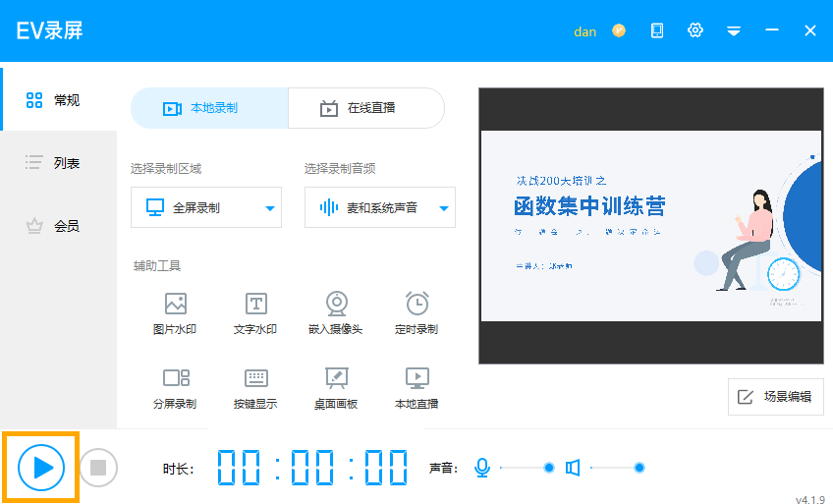The image size is (833, 504).
Task: Select the 常规 general sidebar item
Action: point(58,100)
